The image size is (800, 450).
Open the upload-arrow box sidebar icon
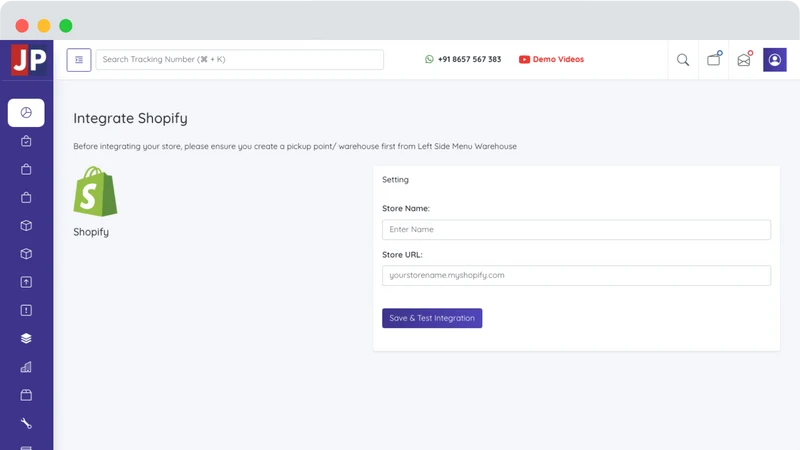26,282
